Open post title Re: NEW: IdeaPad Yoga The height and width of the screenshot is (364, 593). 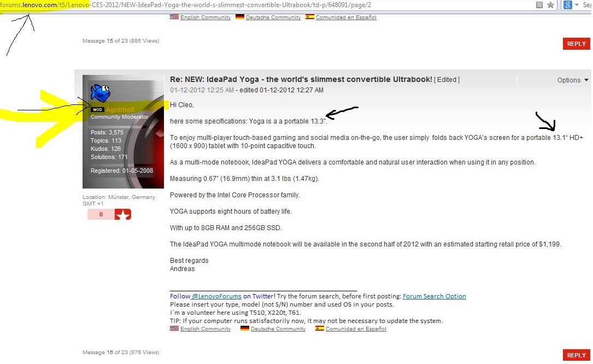[x=301, y=79]
